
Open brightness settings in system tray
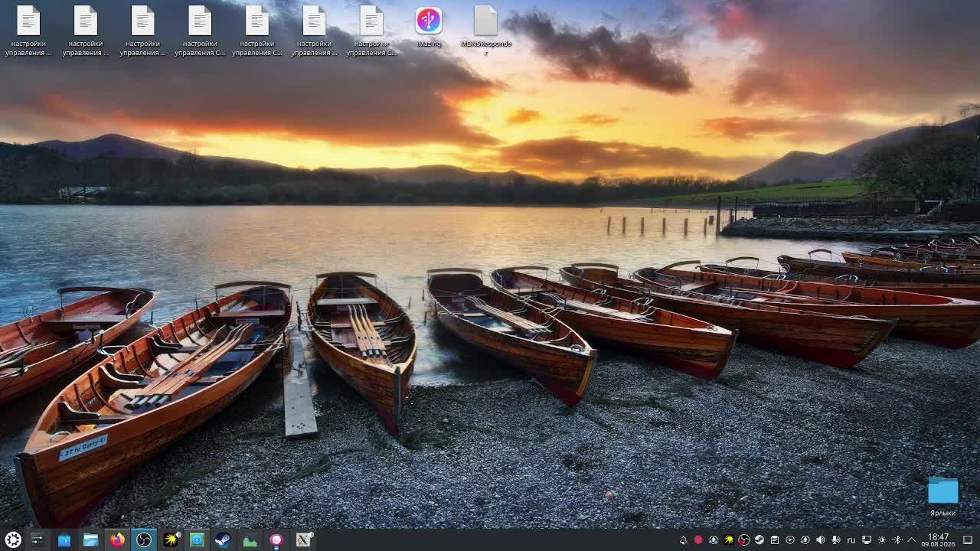[882, 540]
